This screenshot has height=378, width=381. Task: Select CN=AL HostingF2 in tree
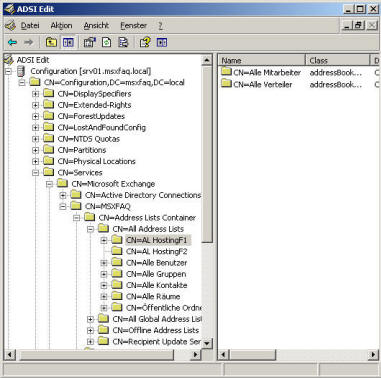click(157, 251)
